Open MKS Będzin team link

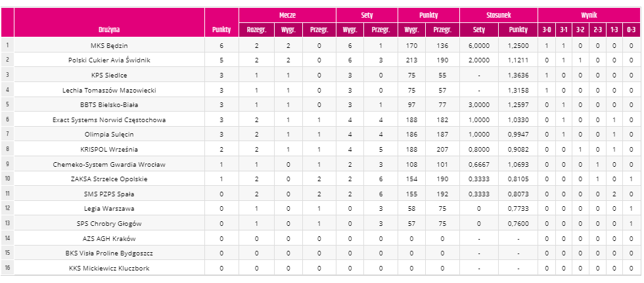point(109,45)
